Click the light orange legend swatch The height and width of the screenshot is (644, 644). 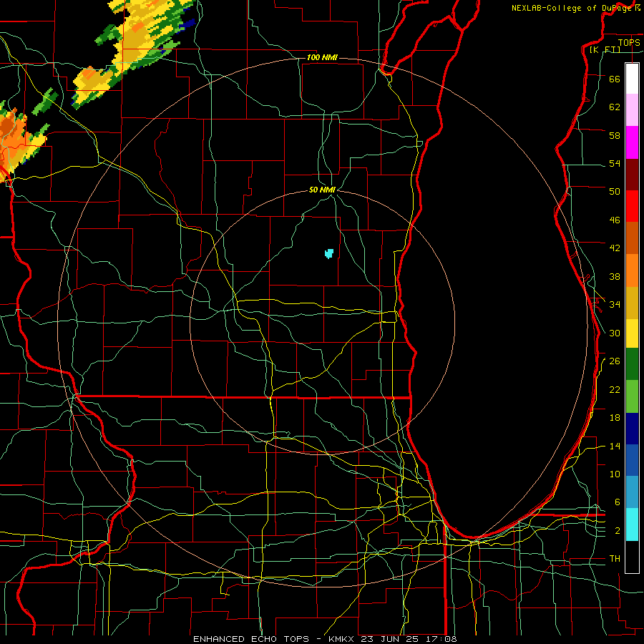632,270
